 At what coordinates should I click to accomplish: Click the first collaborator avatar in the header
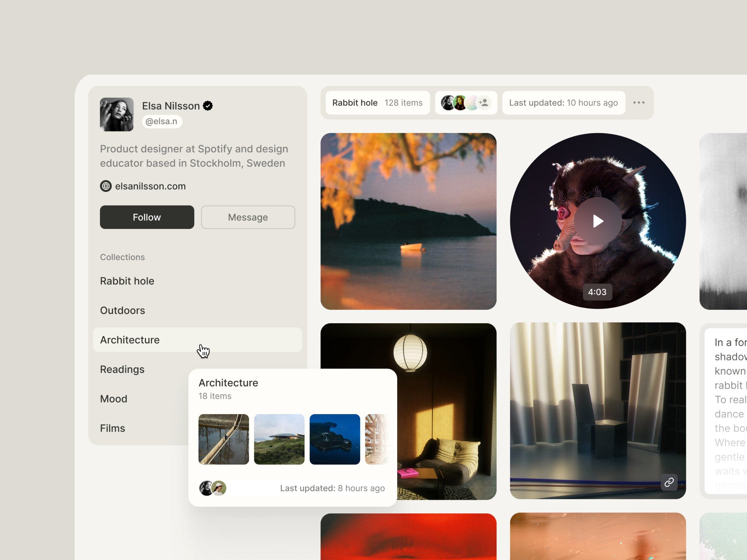pos(448,103)
